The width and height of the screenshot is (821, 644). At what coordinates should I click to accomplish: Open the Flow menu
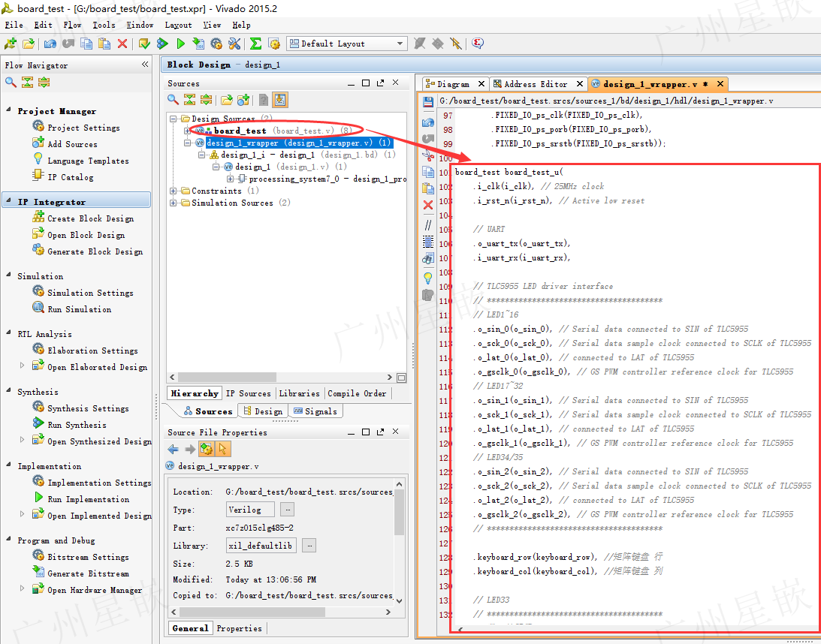pos(72,25)
